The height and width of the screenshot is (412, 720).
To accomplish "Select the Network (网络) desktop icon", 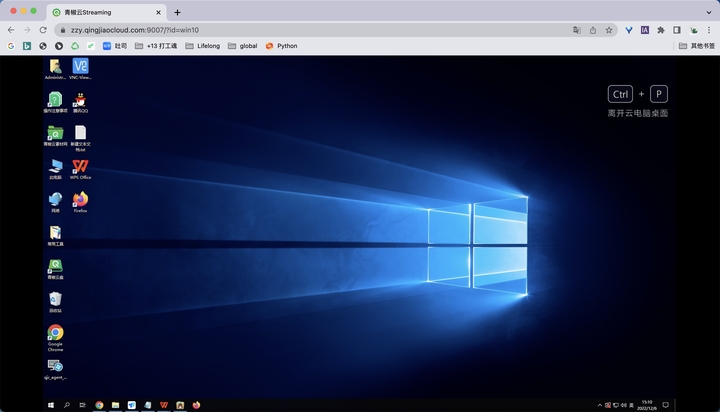I will click(x=55, y=200).
